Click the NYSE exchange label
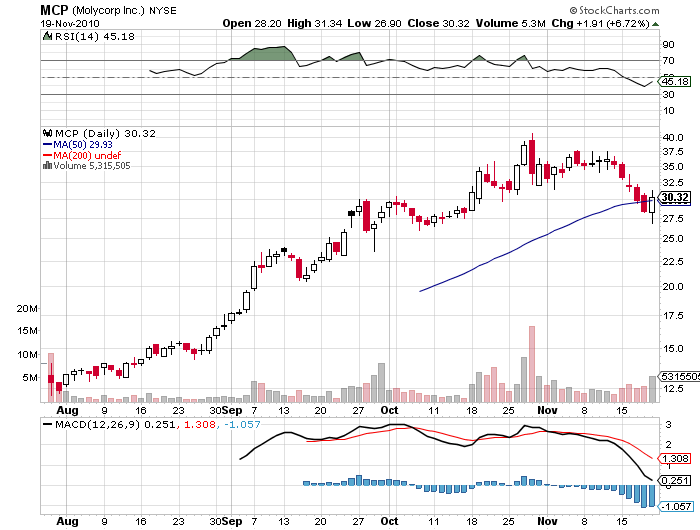This screenshot has height=530, width=700. point(163,11)
